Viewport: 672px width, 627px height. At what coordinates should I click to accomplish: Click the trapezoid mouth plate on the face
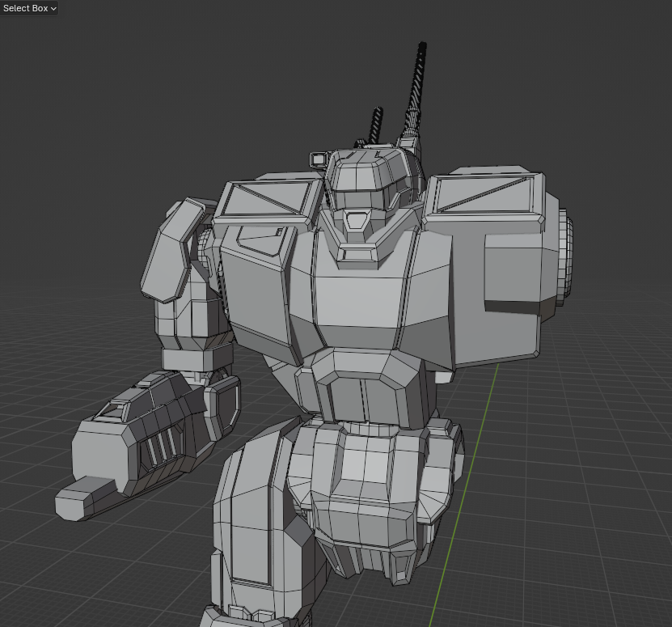pyautogui.click(x=356, y=218)
